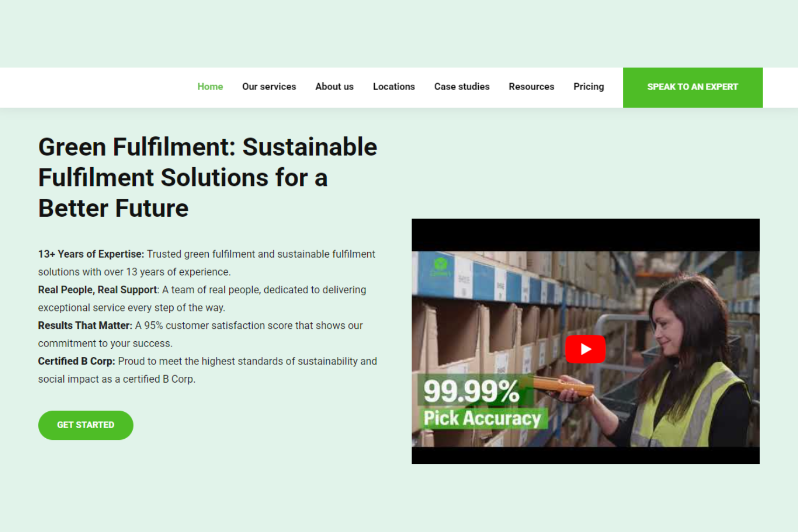
Task: Click the GET STARTED button
Action: (x=85, y=425)
